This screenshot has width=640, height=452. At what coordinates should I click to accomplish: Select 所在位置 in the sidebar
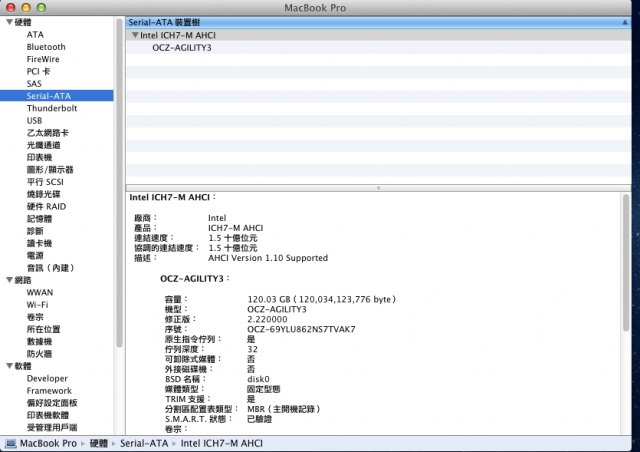44,329
